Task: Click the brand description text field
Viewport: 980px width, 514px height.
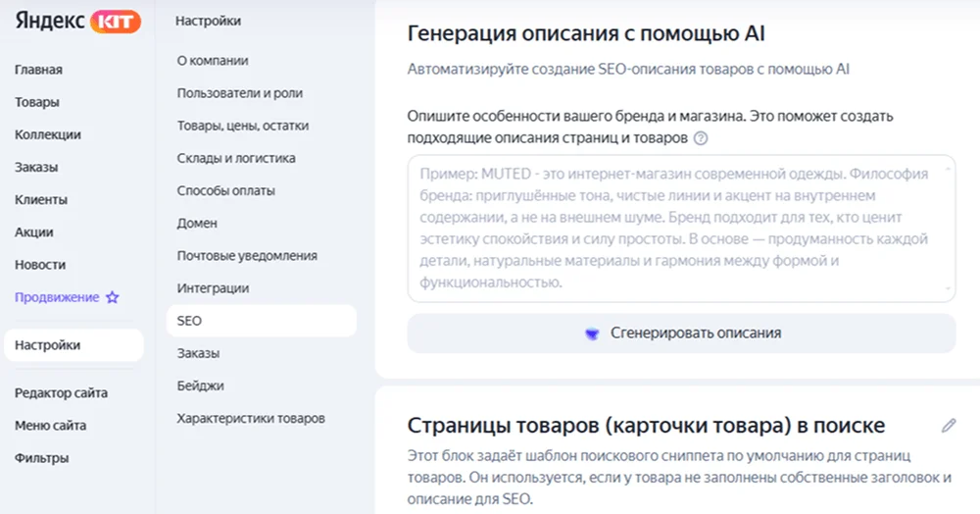Action: pyautogui.click(x=681, y=228)
